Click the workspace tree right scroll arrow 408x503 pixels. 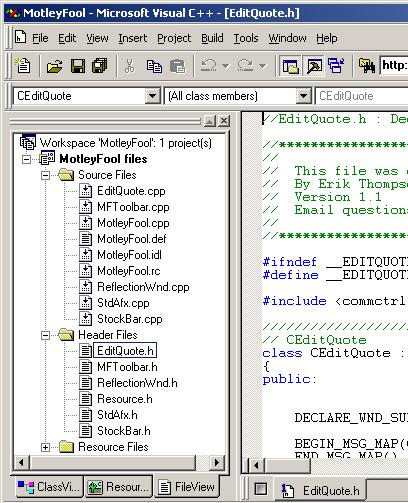(x=217, y=463)
